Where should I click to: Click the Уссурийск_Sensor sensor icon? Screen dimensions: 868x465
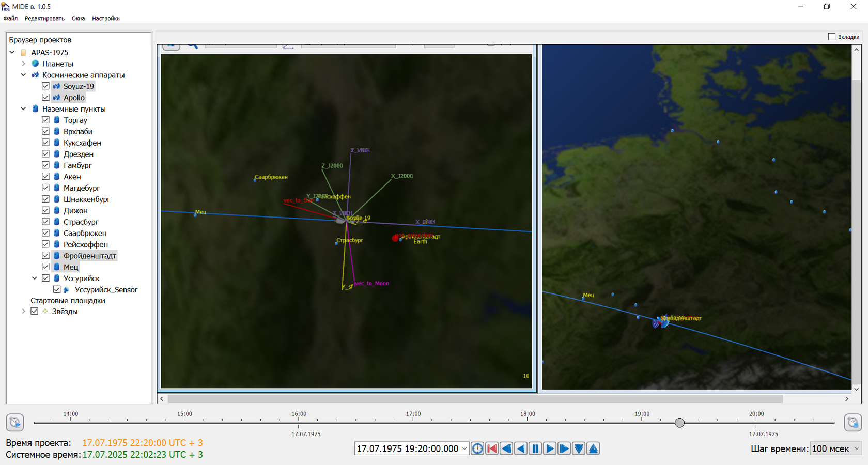click(67, 290)
